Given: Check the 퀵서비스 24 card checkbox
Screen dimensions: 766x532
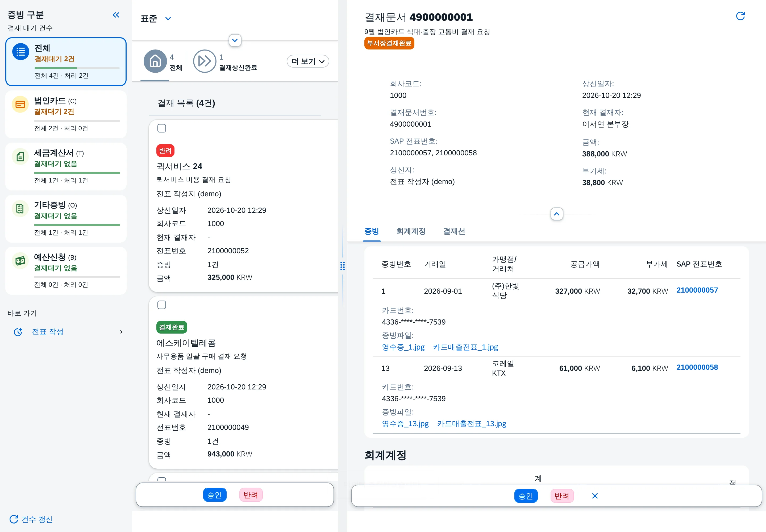Looking at the screenshot, I should pyautogui.click(x=162, y=128).
